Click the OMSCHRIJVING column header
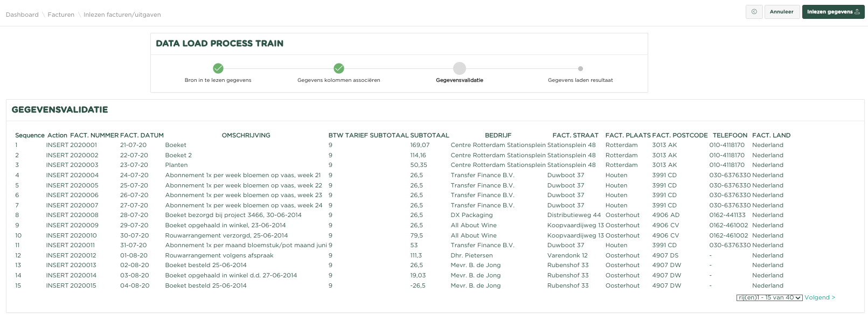This screenshot has width=868, height=321. point(246,135)
